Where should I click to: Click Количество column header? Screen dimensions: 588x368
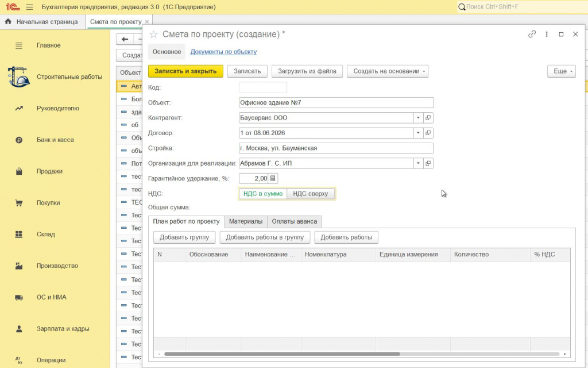[490, 255]
